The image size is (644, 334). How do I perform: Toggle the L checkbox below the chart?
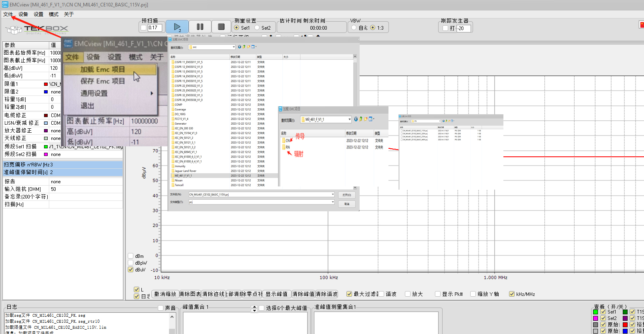[x=137, y=289]
